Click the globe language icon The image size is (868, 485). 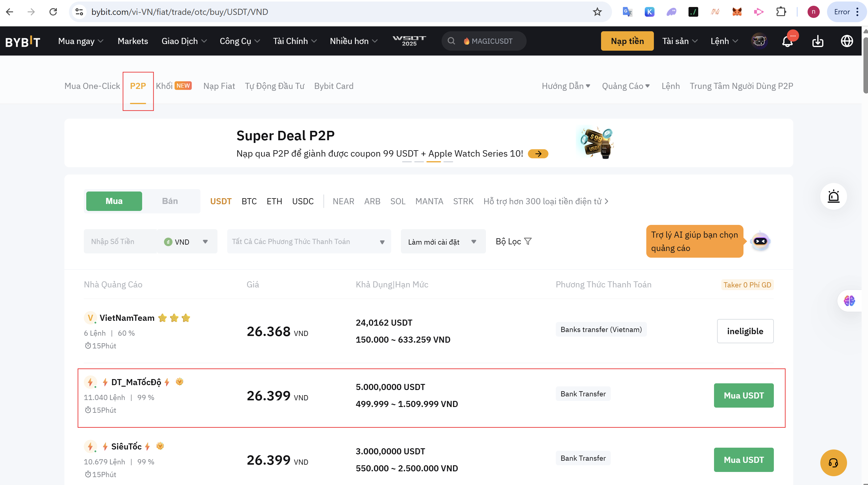tap(847, 41)
